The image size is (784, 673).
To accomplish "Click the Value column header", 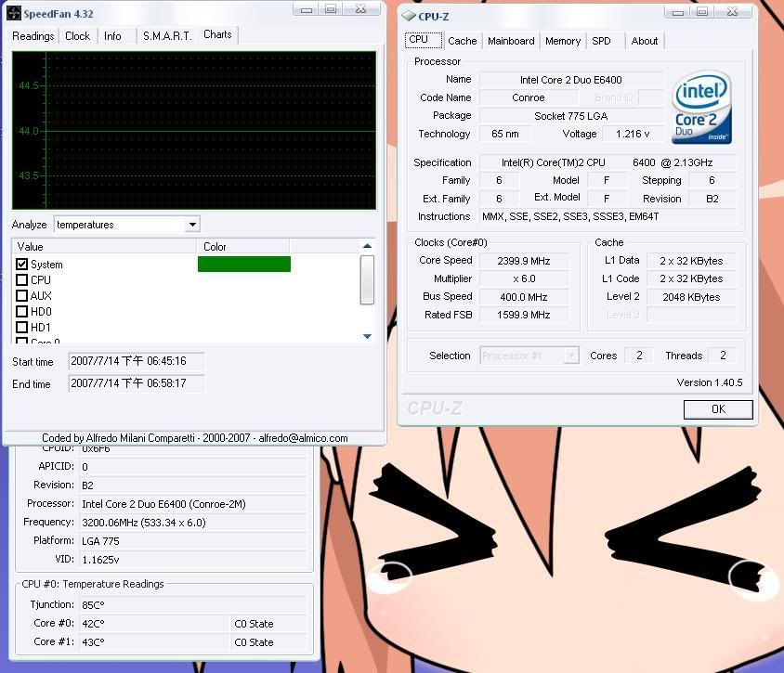I will click(104, 246).
